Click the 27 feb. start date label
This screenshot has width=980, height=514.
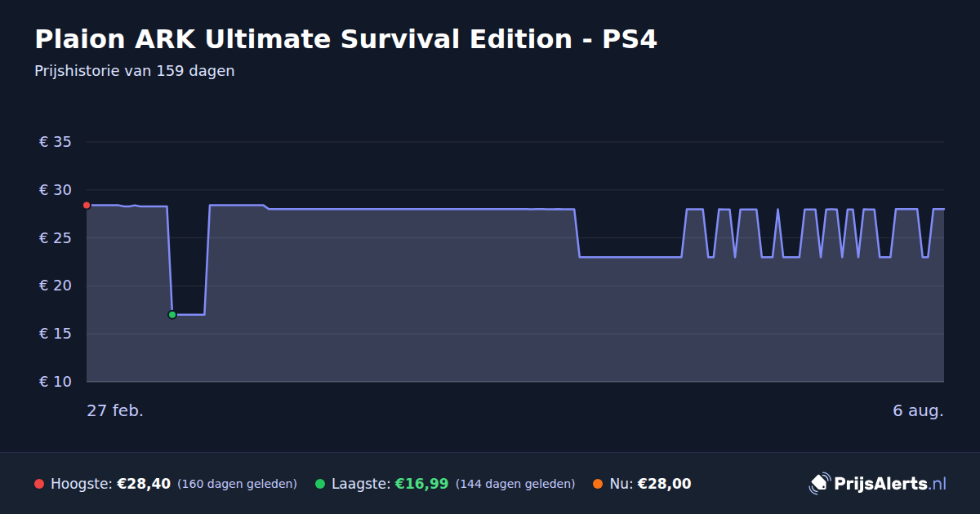coord(115,410)
